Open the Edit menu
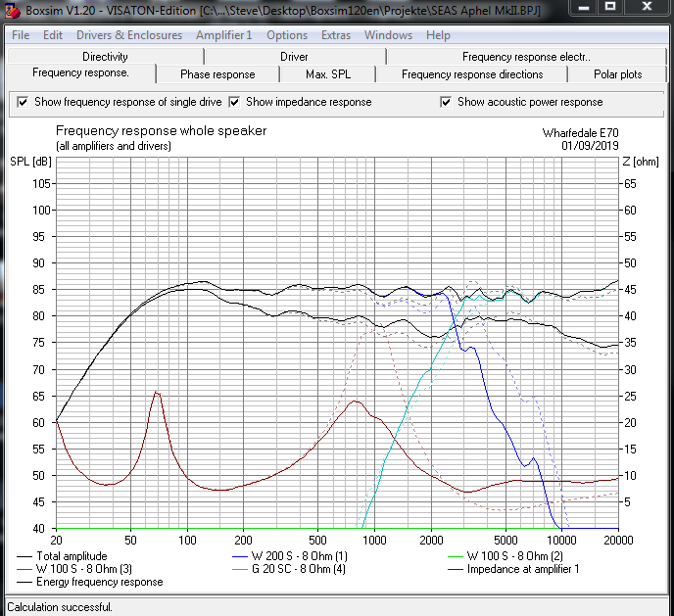 point(53,35)
